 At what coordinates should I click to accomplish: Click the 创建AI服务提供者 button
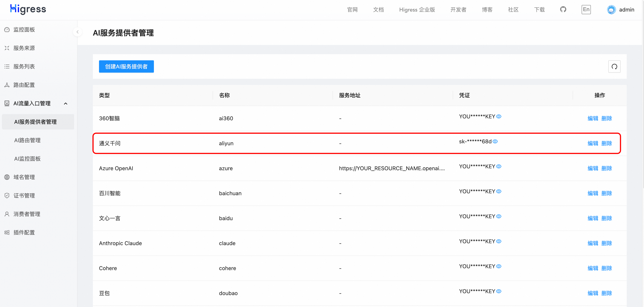126,66
